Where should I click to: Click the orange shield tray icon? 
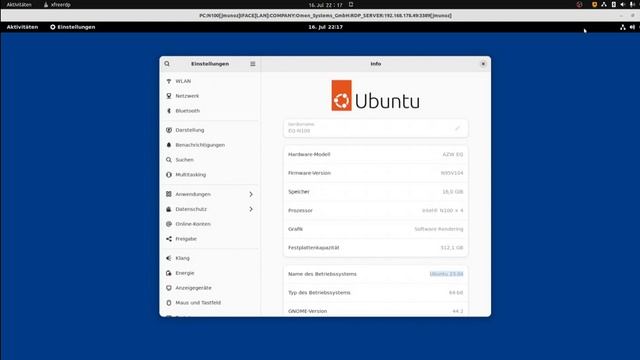click(594, 4)
